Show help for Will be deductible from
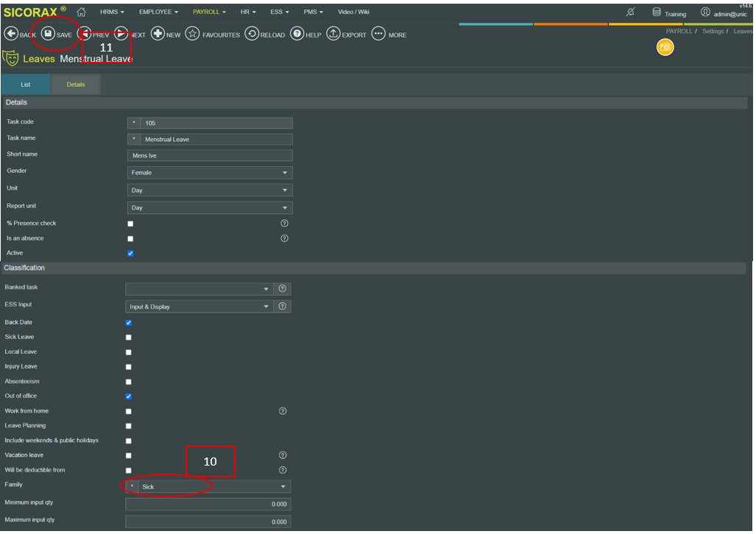The width and height of the screenshot is (756, 534). pyautogui.click(x=283, y=470)
